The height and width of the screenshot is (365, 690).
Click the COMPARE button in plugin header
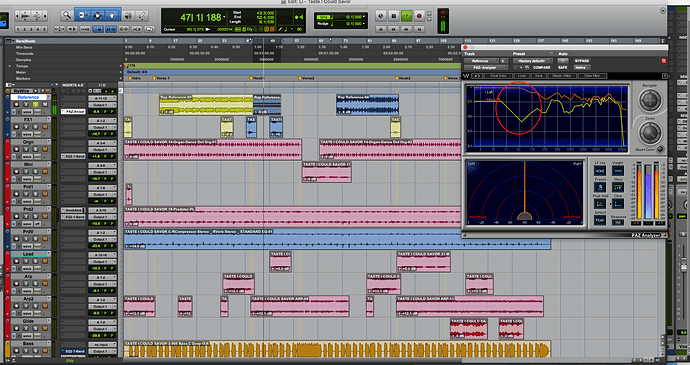click(541, 67)
